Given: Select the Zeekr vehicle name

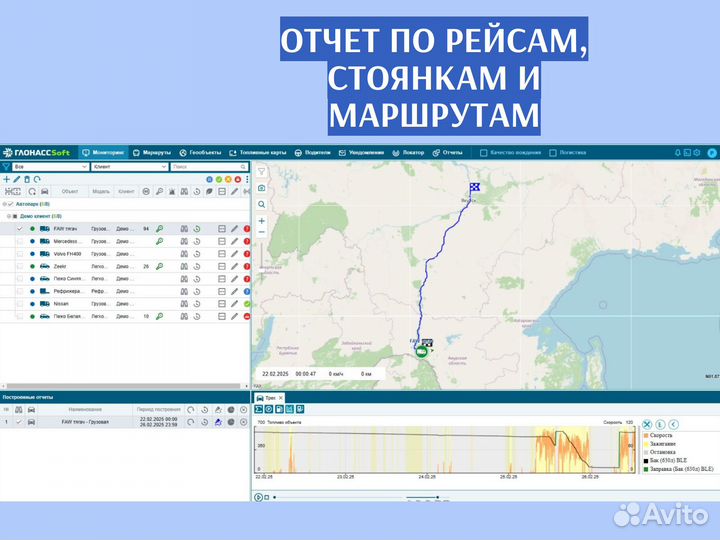Looking at the screenshot, I should click(60, 266).
